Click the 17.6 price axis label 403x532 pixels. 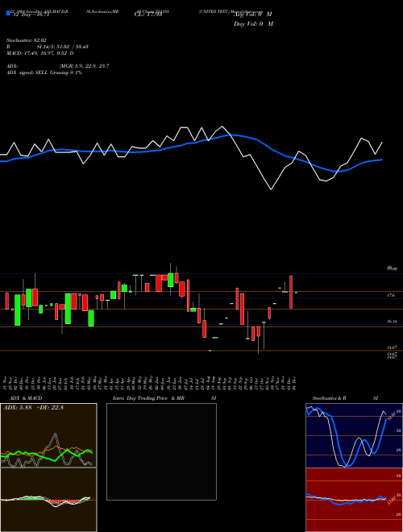tap(391, 296)
